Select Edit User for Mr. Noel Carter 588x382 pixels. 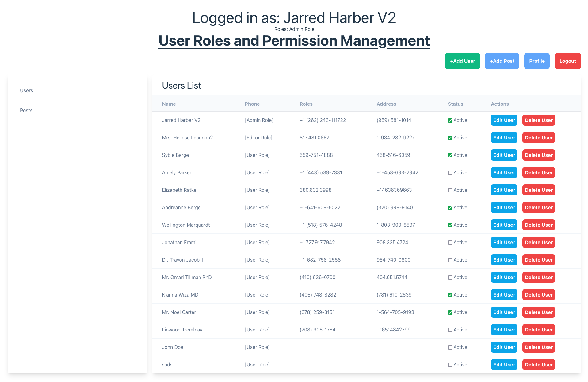(x=504, y=312)
